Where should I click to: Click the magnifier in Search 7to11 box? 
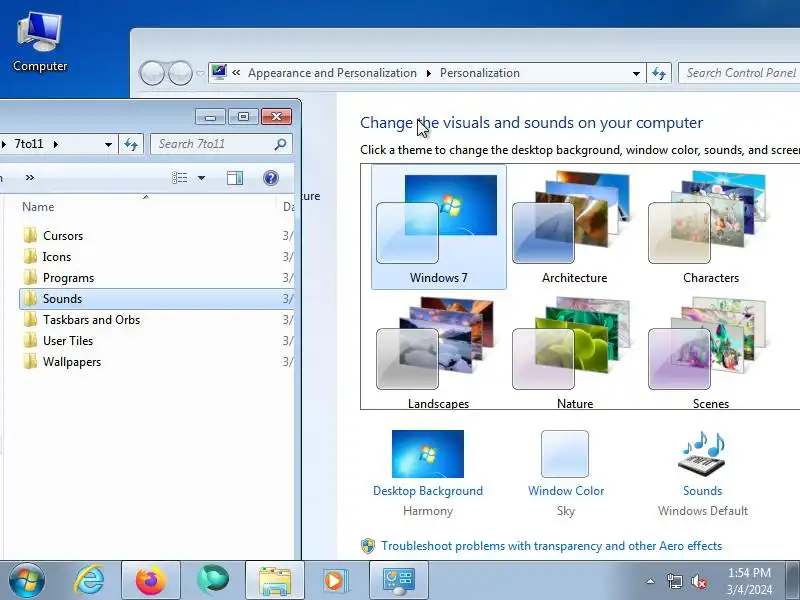point(280,144)
